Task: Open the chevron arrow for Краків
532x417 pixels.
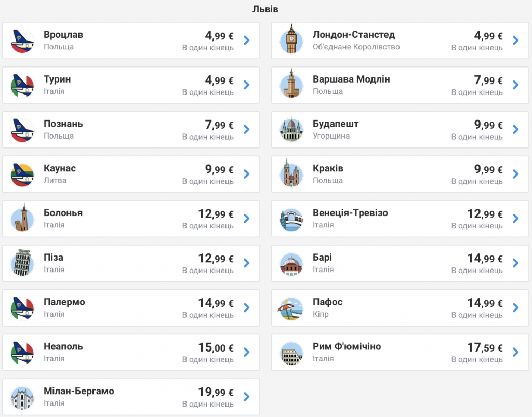Action: [516, 174]
